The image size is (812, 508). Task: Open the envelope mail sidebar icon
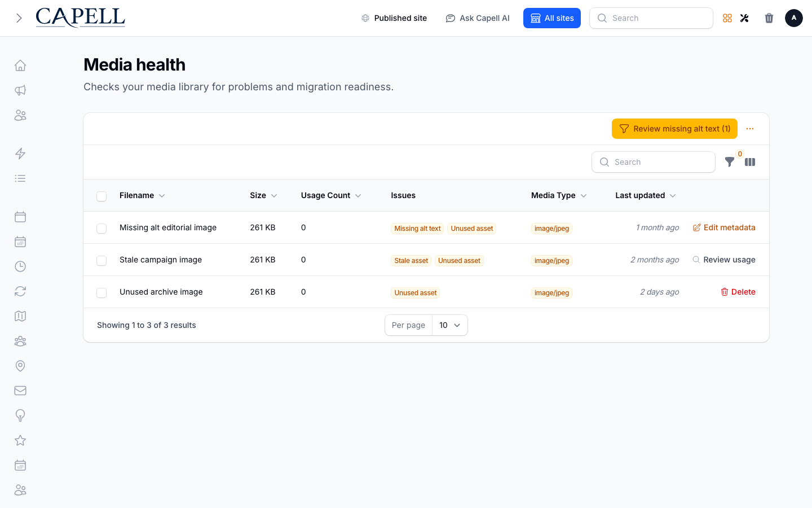pos(20,391)
